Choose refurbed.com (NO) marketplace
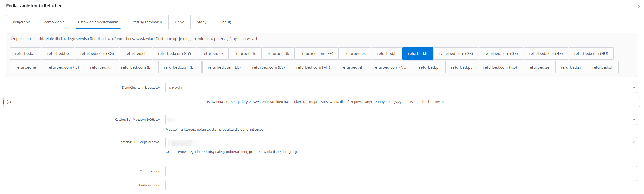Viewport: 644px width, 194px height. tap(391, 67)
